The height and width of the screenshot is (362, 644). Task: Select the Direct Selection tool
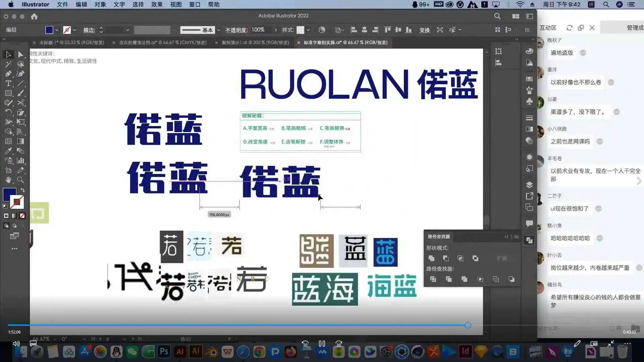[21, 54]
